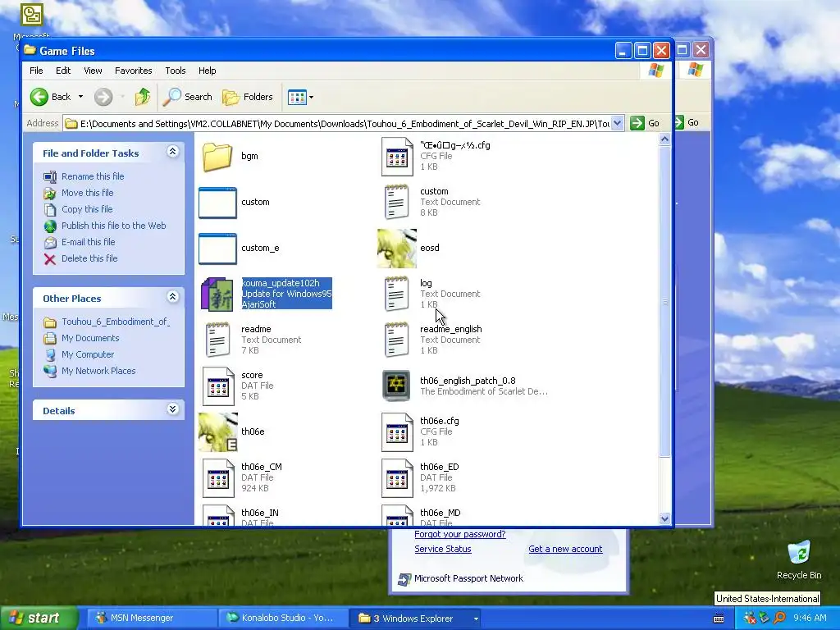Collapse the Other Places panel
The height and width of the screenshot is (630, 840).
pyautogui.click(x=172, y=297)
